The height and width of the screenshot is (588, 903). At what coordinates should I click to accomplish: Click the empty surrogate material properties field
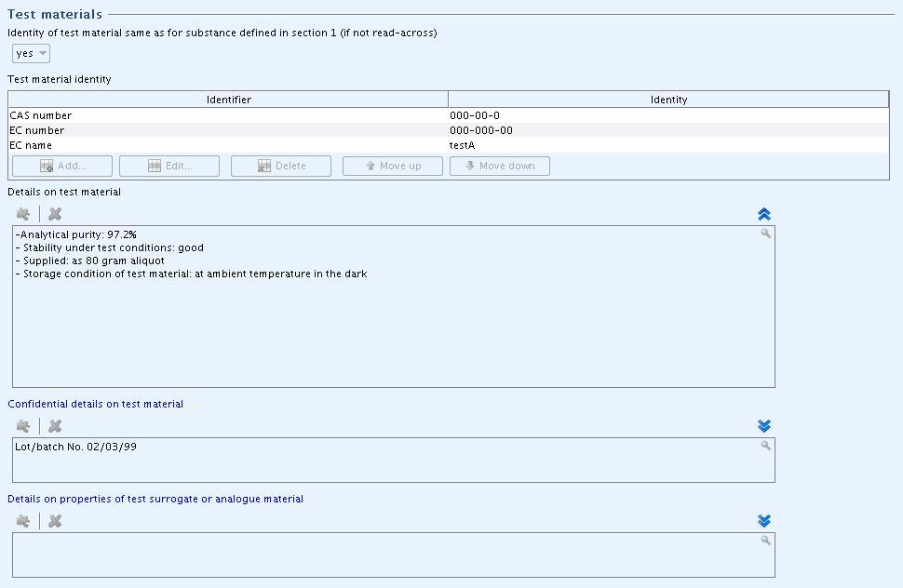(394, 555)
